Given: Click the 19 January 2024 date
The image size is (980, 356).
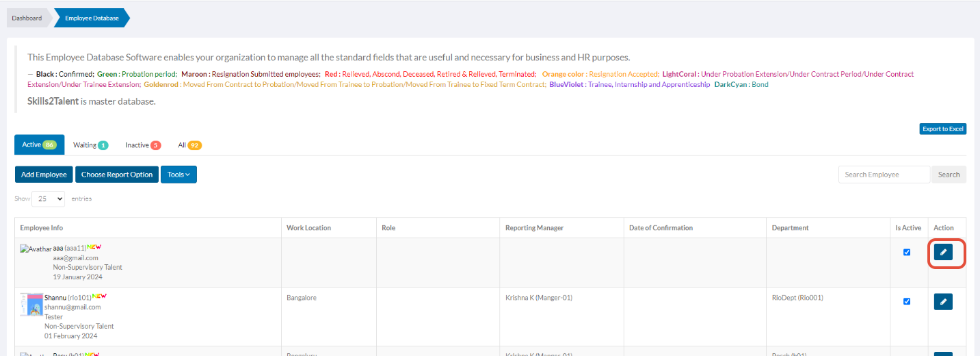Looking at the screenshot, I should (77, 277).
